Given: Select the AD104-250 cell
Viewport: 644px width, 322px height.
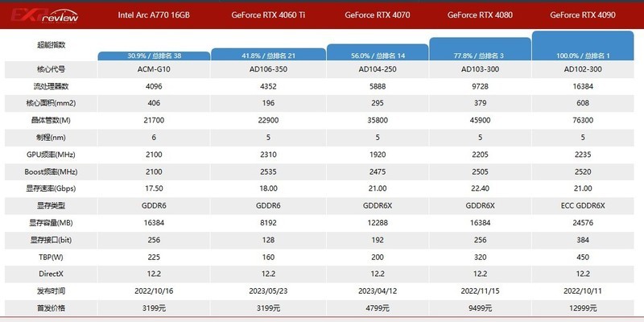Looking at the screenshot, I should (378, 69).
